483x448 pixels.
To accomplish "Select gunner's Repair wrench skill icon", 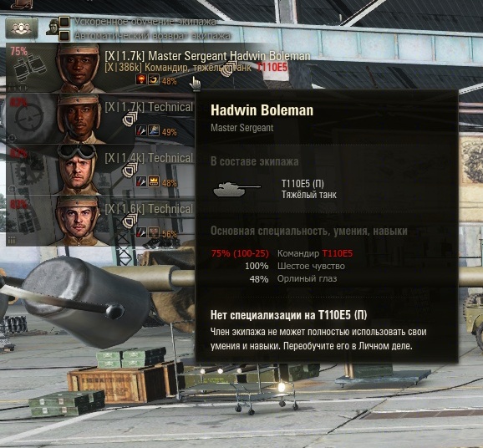I will click(141, 131).
